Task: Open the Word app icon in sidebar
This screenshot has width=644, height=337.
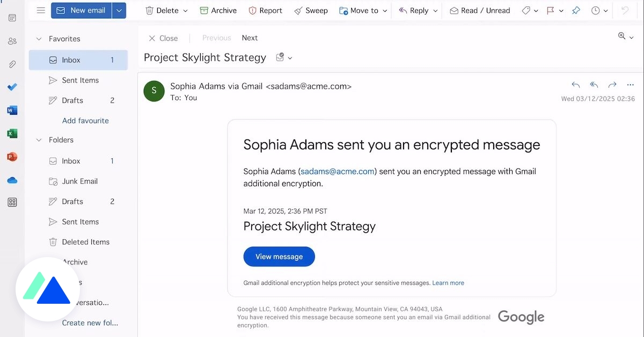Action: (x=12, y=111)
